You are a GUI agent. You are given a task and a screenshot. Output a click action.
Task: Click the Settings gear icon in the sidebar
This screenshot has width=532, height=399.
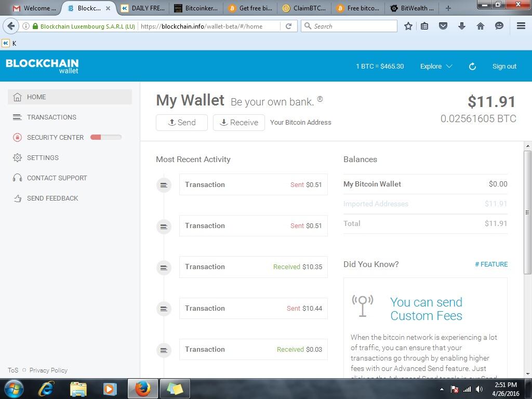pos(17,158)
